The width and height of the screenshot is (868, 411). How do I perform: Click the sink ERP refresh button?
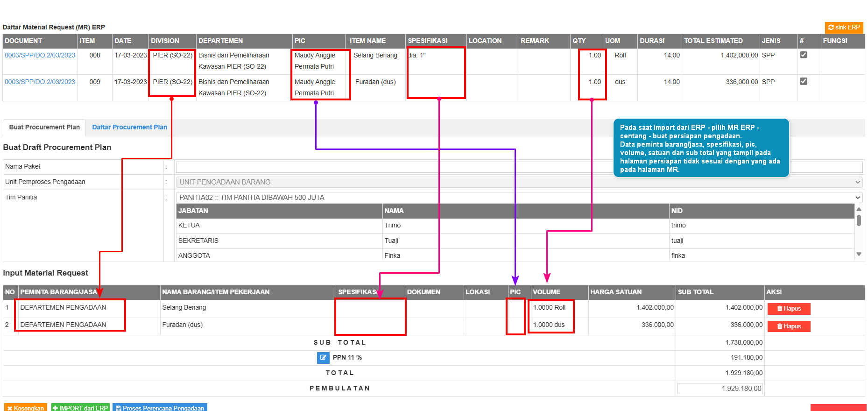point(844,28)
